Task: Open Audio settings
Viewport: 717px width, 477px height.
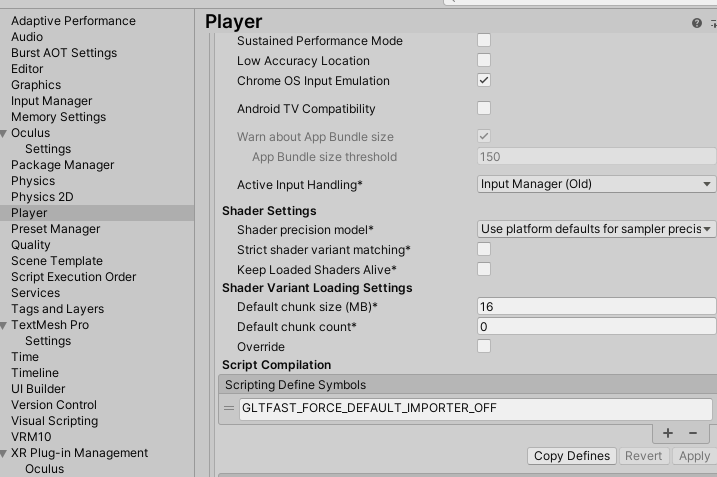Action: point(27,37)
